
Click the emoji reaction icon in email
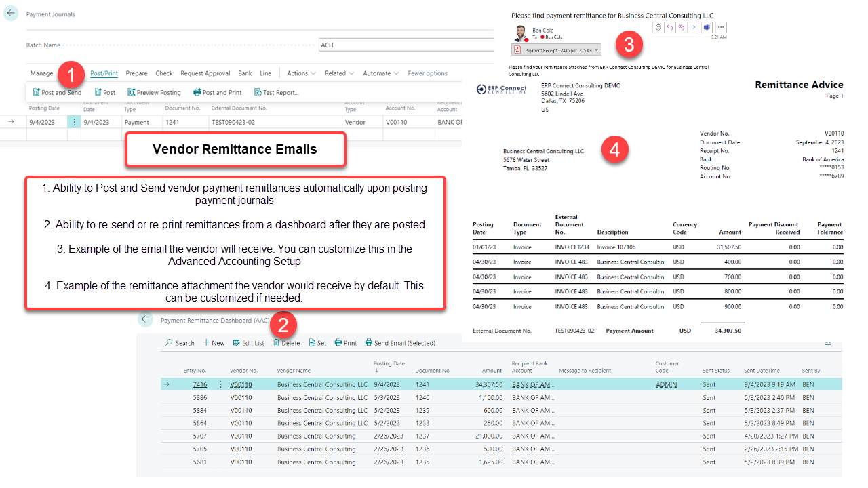(x=658, y=27)
